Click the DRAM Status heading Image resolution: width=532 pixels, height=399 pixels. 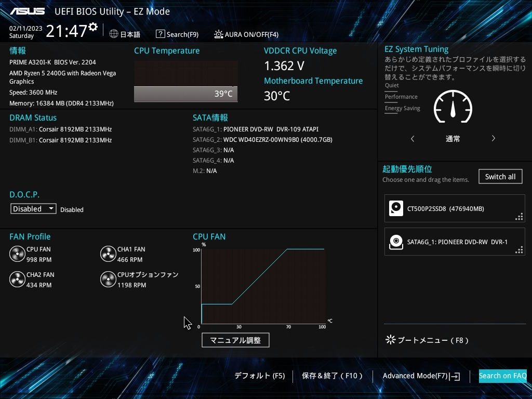pyautogui.click(x=33, y=118)
